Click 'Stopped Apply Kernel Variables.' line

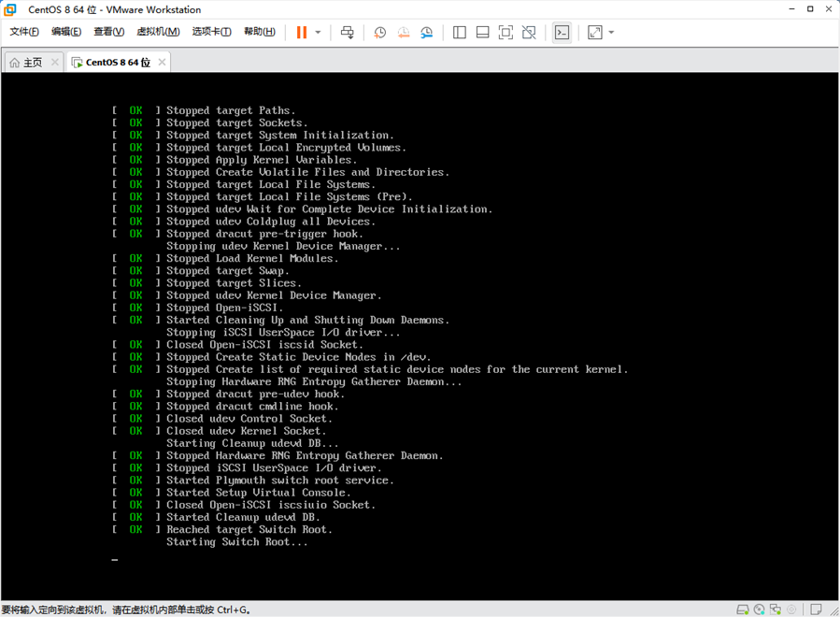point(235,160)
